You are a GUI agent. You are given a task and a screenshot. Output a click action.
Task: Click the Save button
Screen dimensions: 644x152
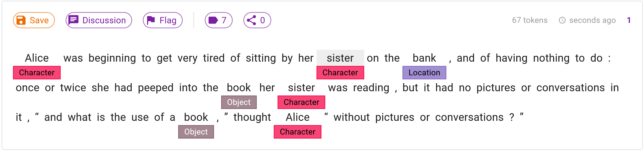(x=34, y=20)
